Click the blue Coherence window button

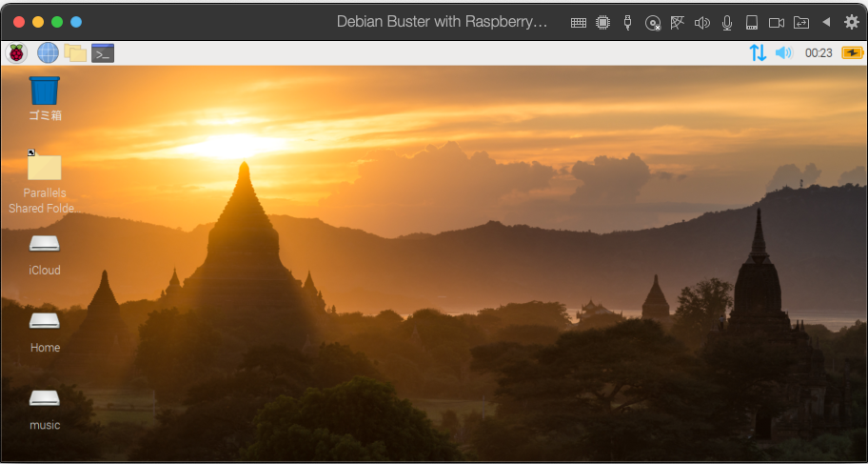pyautogui.click(x=76, y=22)
